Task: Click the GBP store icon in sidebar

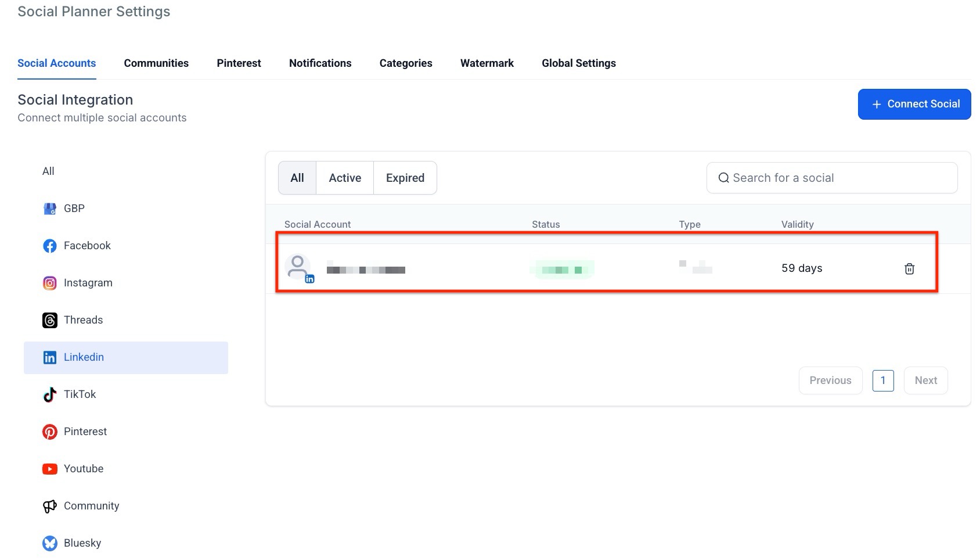Action: (50, 209)
